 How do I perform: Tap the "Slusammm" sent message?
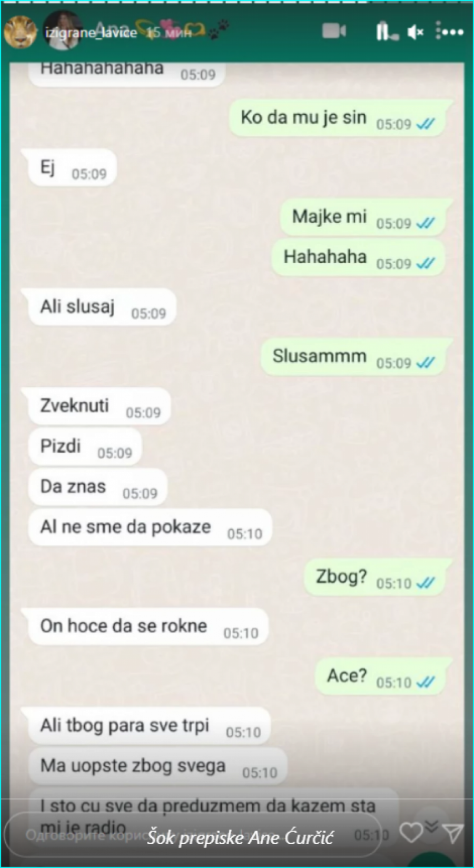point(357,357)
